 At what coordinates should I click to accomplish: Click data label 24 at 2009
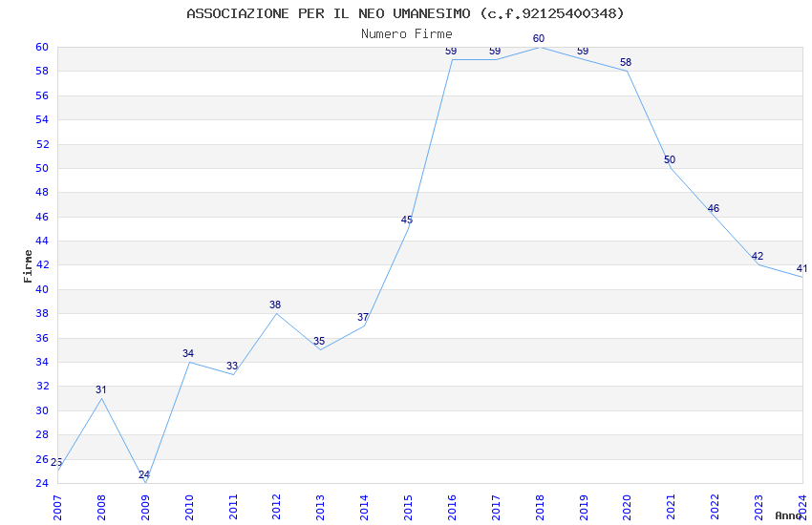[144, 474]
